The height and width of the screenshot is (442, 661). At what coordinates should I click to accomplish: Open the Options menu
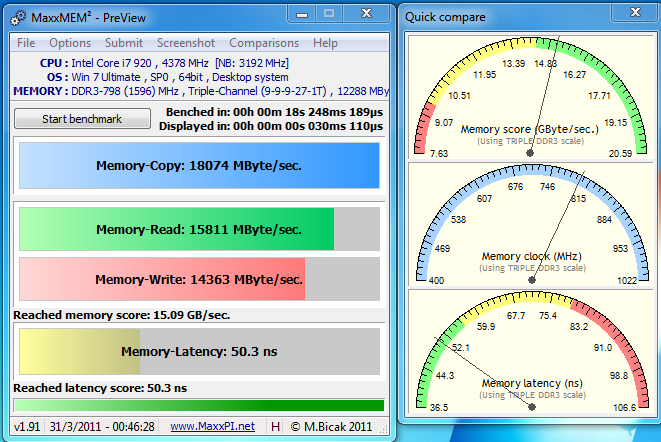pos(70,43)
